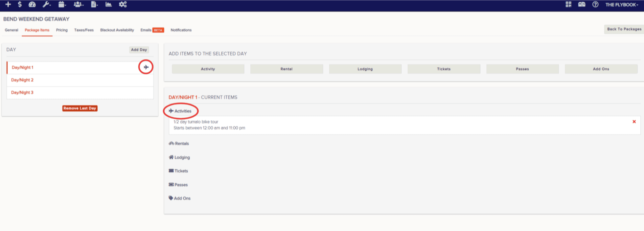Open the chart analytics icon

coord(109,4)
